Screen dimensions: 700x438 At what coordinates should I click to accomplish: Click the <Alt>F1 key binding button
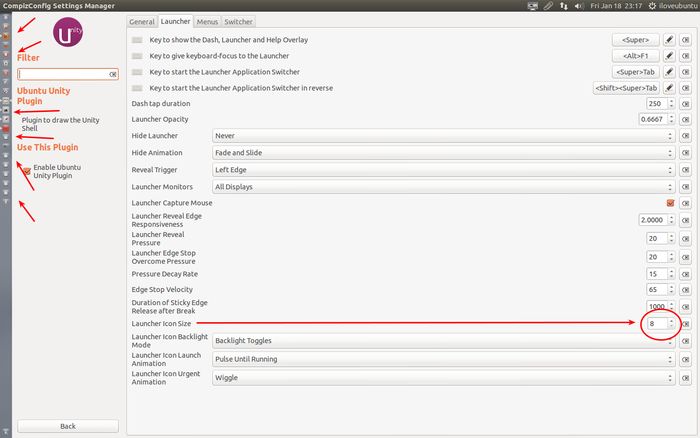(635, 56)
